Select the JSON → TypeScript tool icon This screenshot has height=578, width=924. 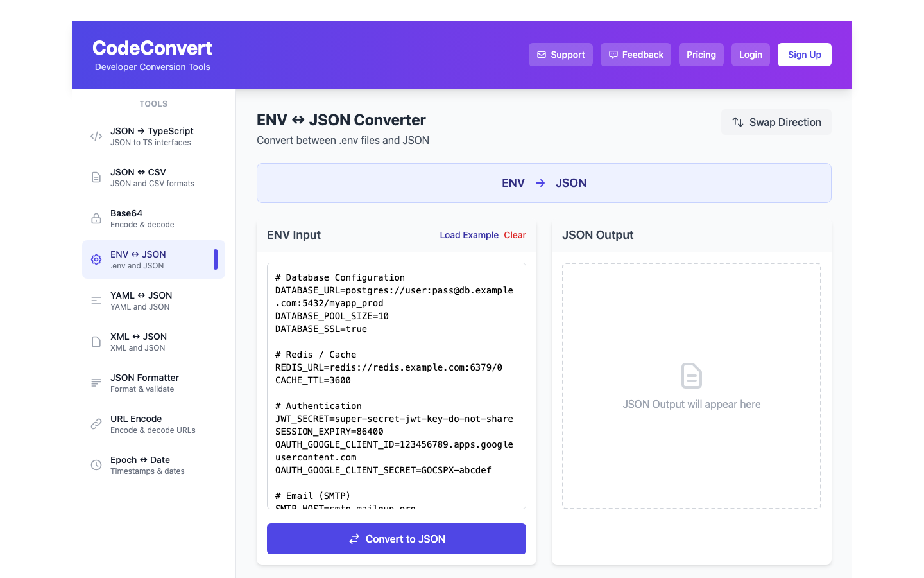pos(96,136)
